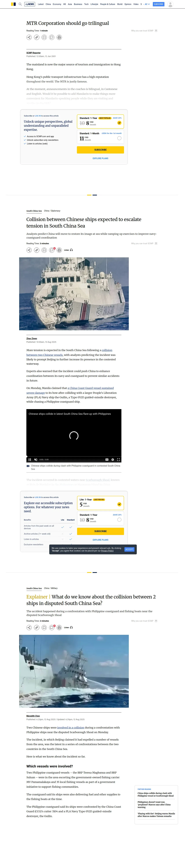Viewport: 185px width, 868px height.
Task: Print the MTR Corporation article
Action: point(59,37)
